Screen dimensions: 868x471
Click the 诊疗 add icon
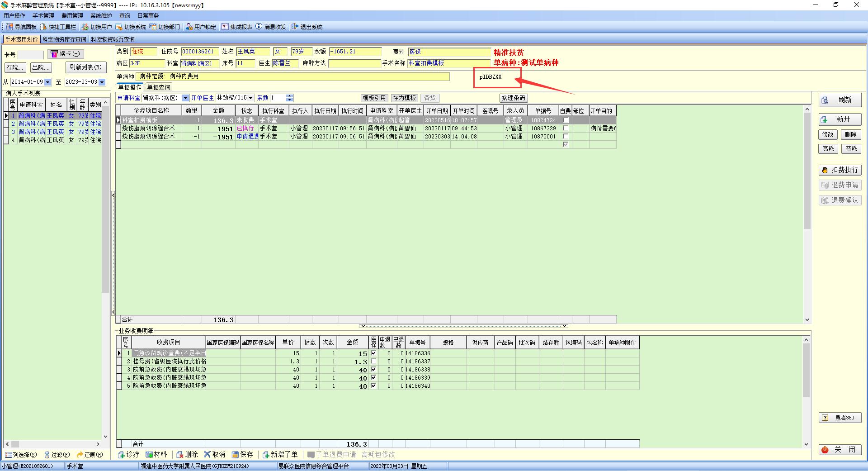(121, 455)
